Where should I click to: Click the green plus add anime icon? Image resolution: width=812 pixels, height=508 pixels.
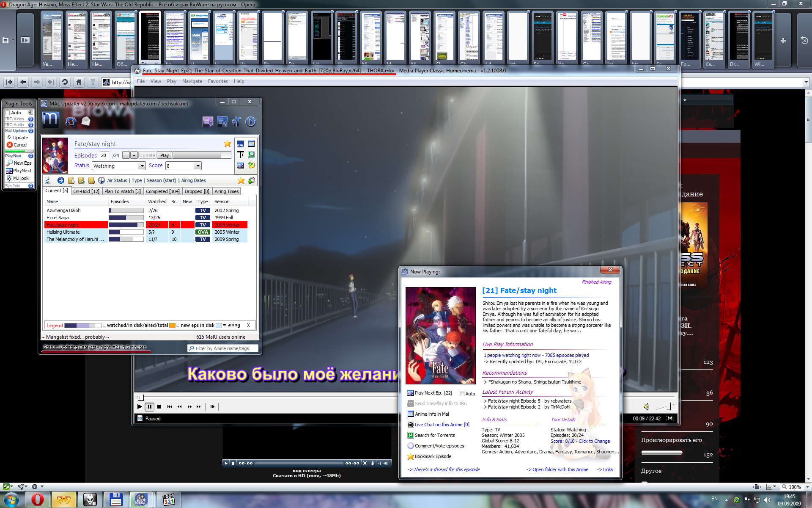click(251, 180)
